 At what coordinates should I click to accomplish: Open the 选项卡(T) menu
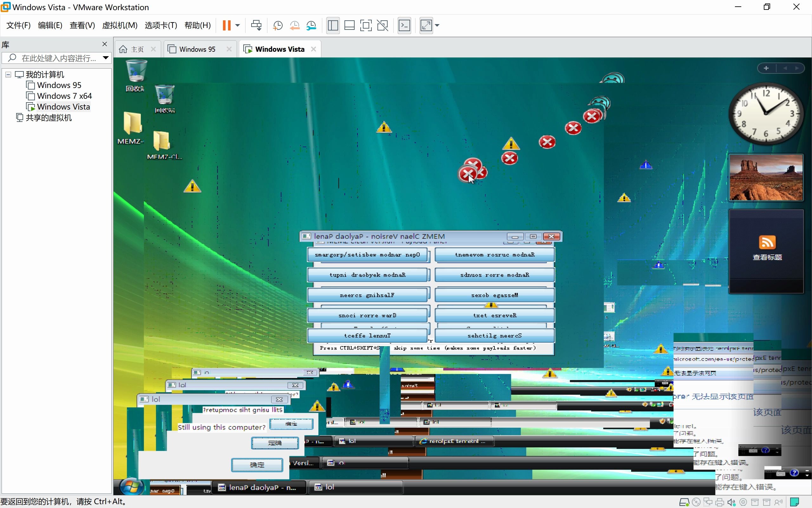click(161, 25)
